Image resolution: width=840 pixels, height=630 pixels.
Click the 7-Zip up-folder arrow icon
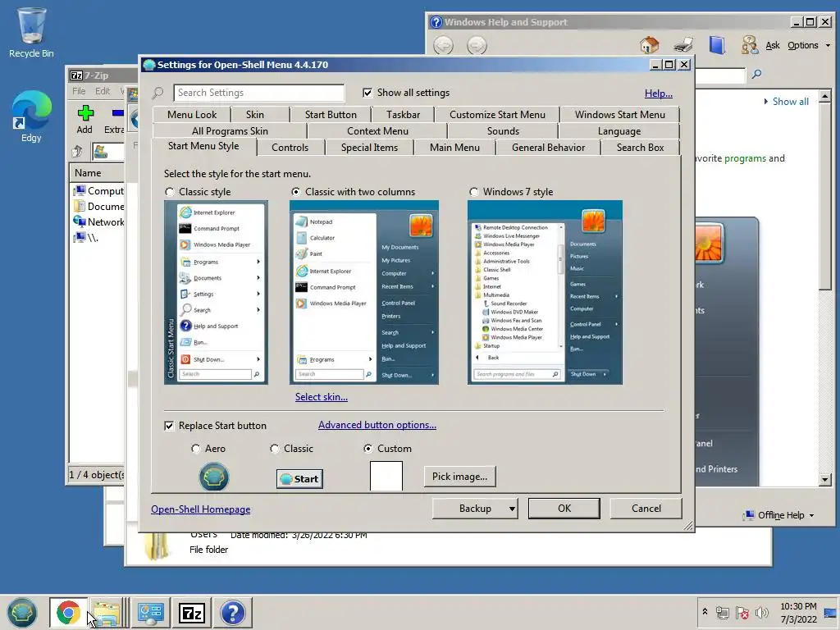pyautogui.click(x=77, y=152)
